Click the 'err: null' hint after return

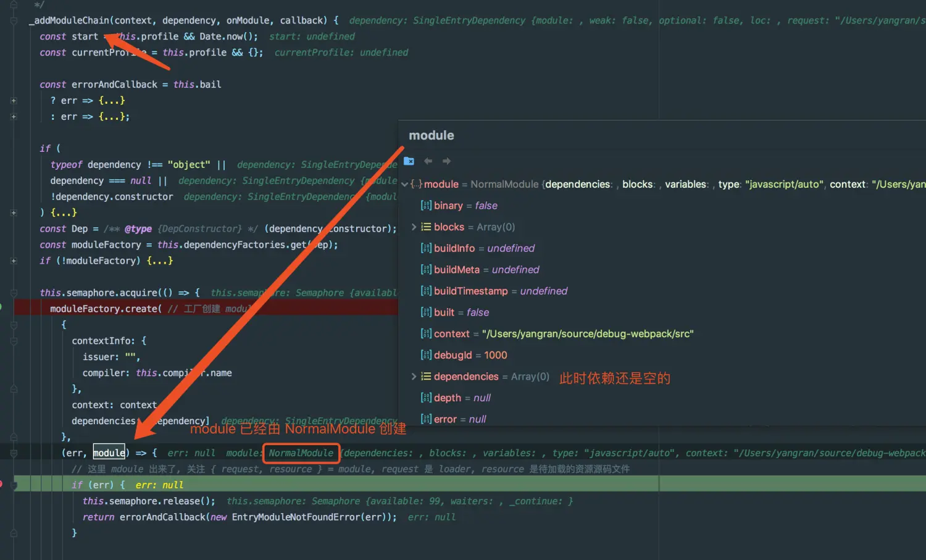[x=432, y=517]
